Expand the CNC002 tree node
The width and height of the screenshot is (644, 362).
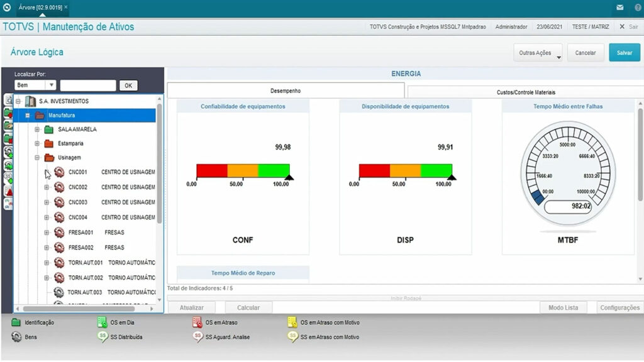pos(47,187)
